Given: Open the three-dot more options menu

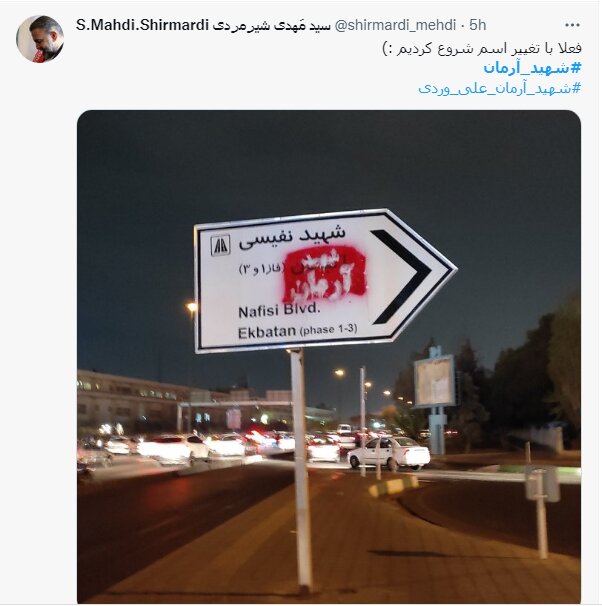Looking at the screenshot, I should point(572,25).
